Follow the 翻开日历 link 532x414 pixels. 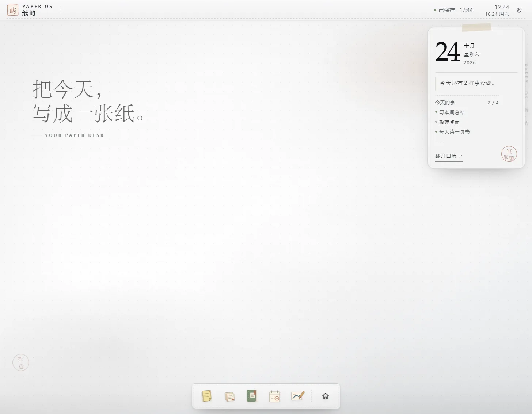pos(449,156)
